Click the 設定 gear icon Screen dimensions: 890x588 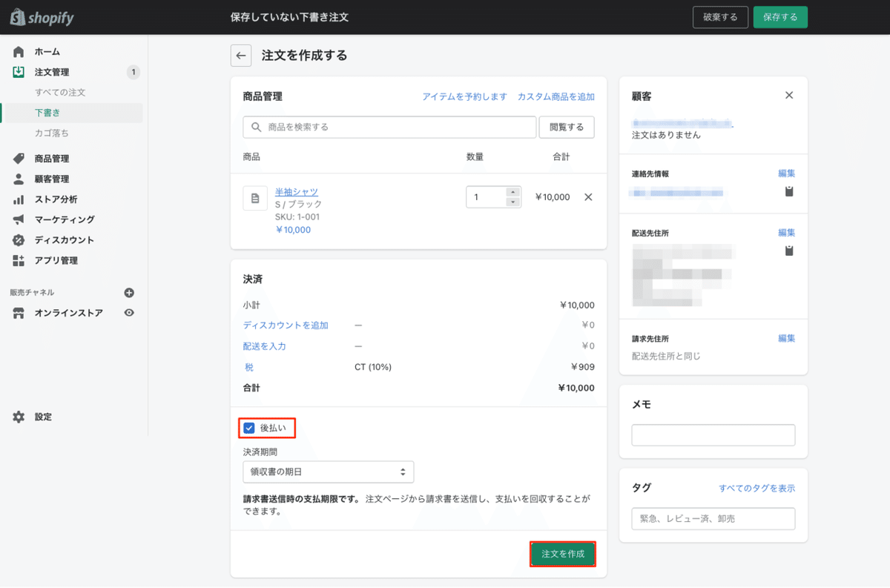19,417
